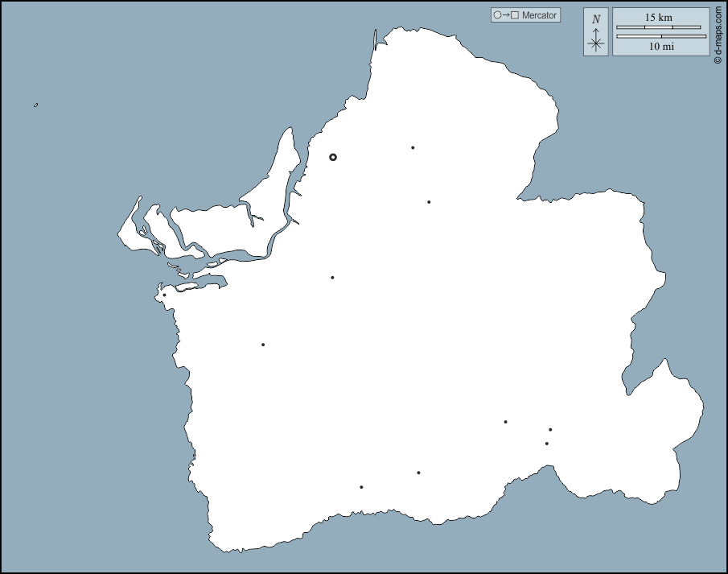Select the southernmost city dot on the map
The height and width of the screenshot is (574, 728).
click(361, 487)
